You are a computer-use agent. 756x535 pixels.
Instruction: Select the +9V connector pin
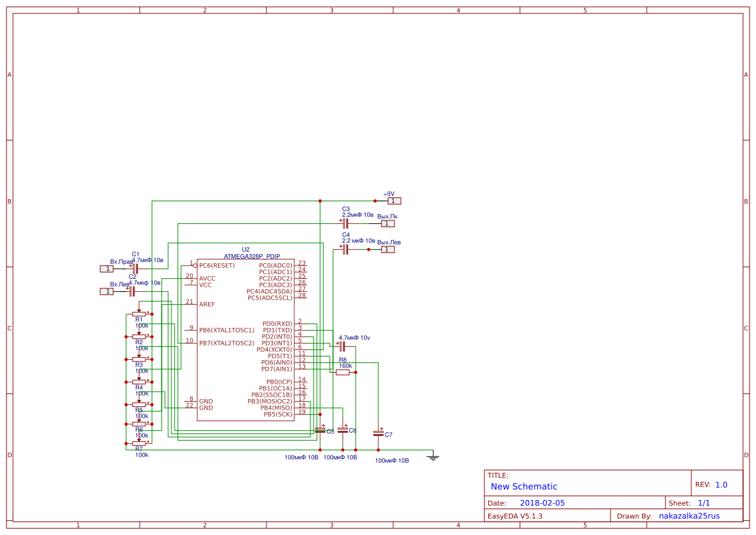pyautogui.click(x=394, y=201)
